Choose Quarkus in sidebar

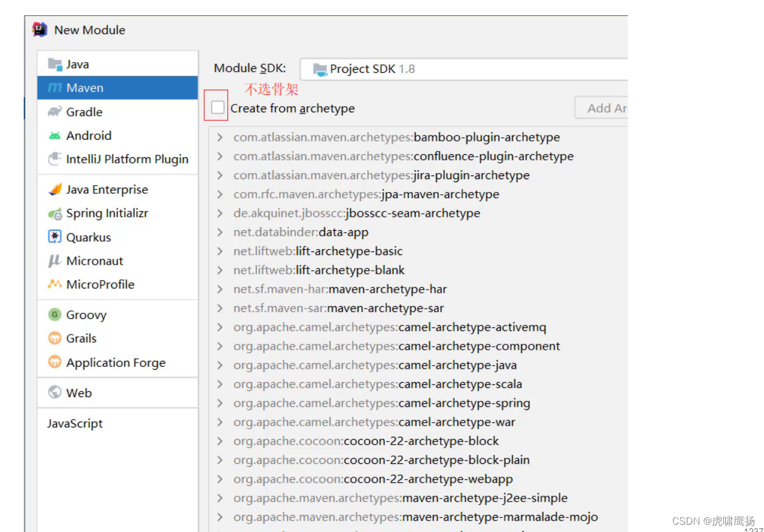click(118, 237)
